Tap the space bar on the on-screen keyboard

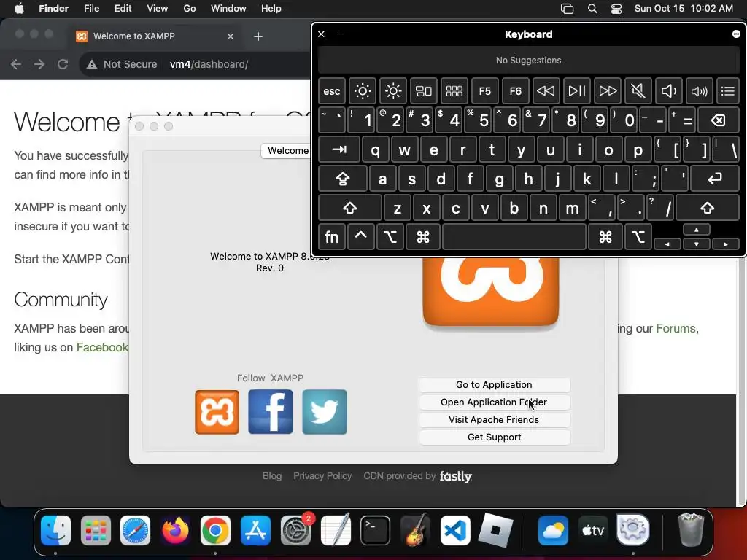(x=514, y=237)
